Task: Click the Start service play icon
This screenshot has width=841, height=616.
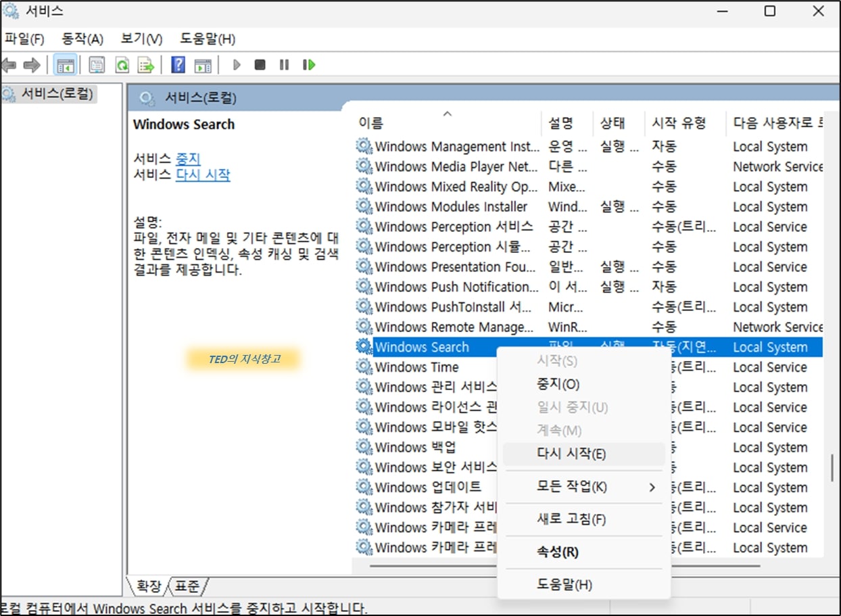Action: tap(237, 65)
